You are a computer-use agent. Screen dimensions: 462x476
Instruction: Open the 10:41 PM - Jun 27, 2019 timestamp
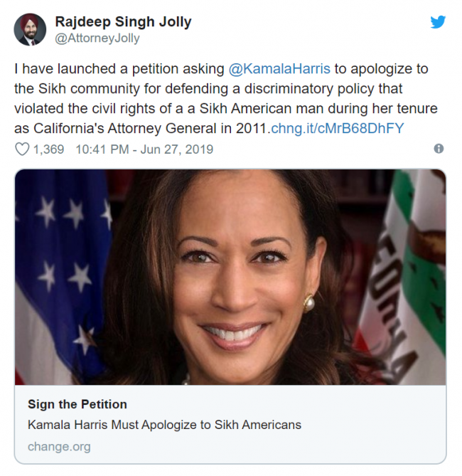(144, 149)
